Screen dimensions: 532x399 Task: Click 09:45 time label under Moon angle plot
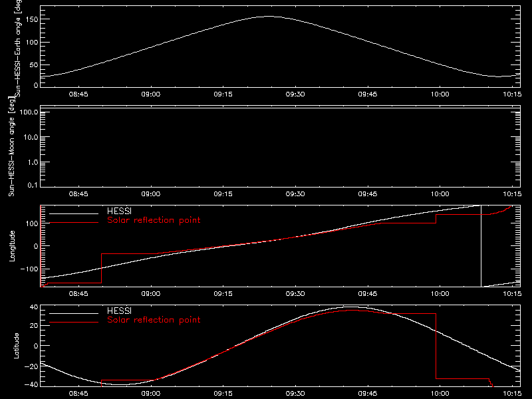click(368, 194)
